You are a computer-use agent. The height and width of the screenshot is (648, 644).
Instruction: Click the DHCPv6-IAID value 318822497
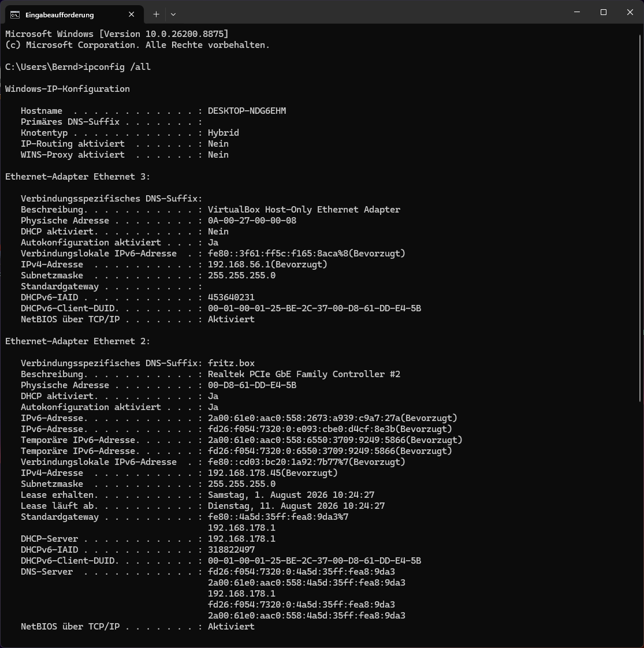pos(231,550)
